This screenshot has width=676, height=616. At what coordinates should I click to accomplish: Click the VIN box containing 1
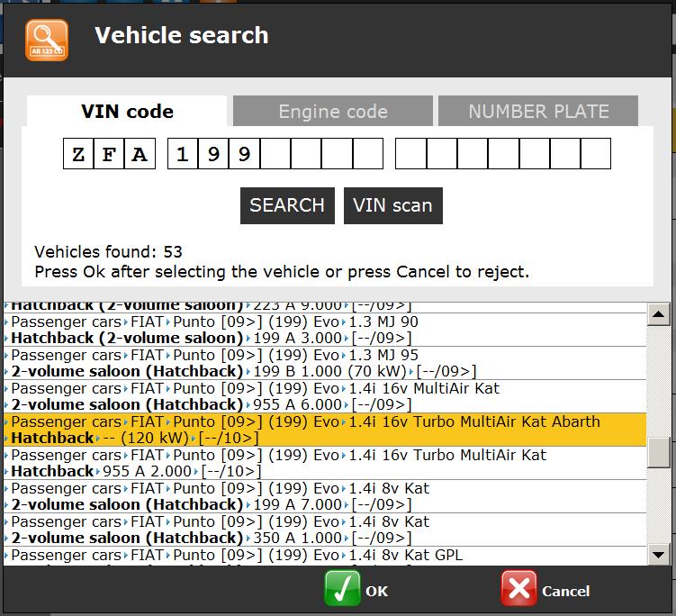183,154
